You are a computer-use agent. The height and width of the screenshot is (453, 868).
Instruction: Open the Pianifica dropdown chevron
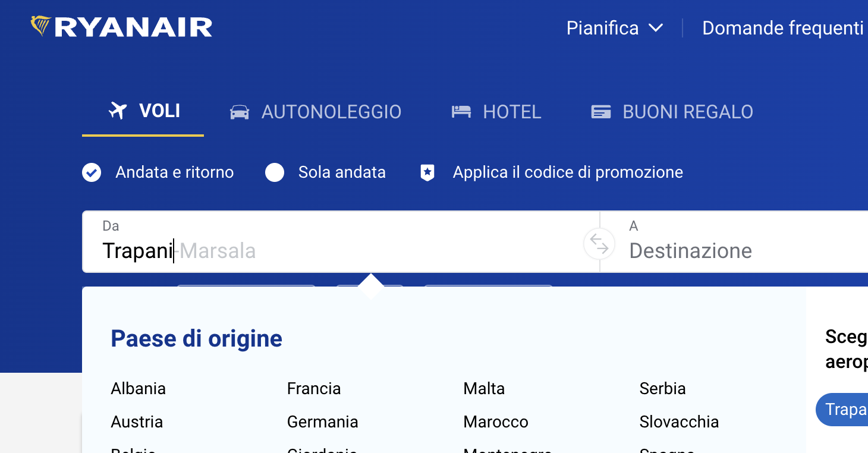(x=657, y=27)
